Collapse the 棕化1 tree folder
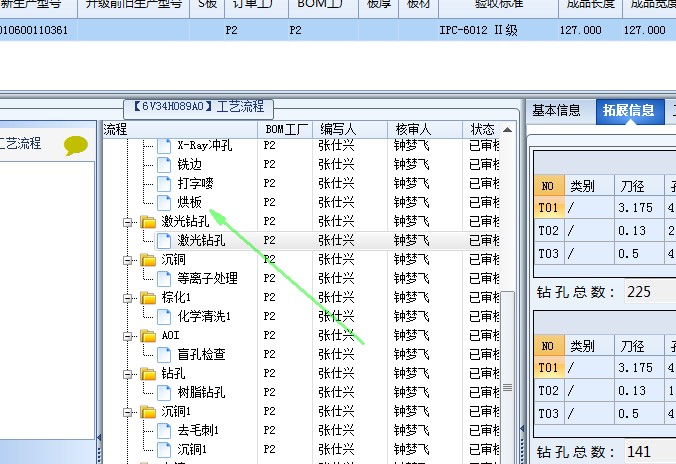Image resolution: width=676 pixels, height=464 pixels. [x=128, y=298]
